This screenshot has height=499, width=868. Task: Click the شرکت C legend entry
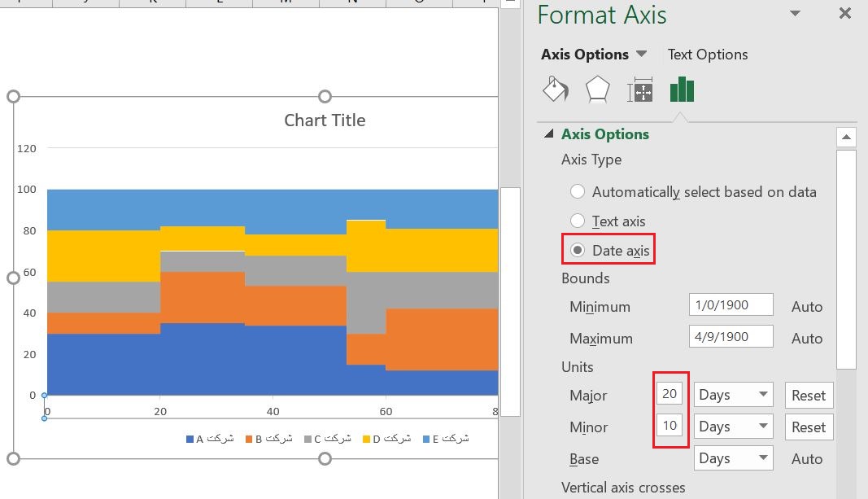328,439
